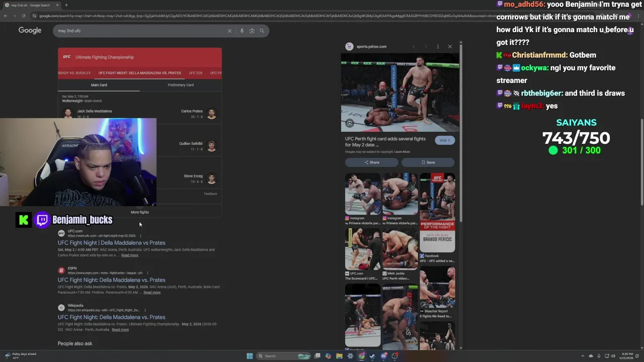Submit search with magnifying glass icon

(x=262, y=31)
